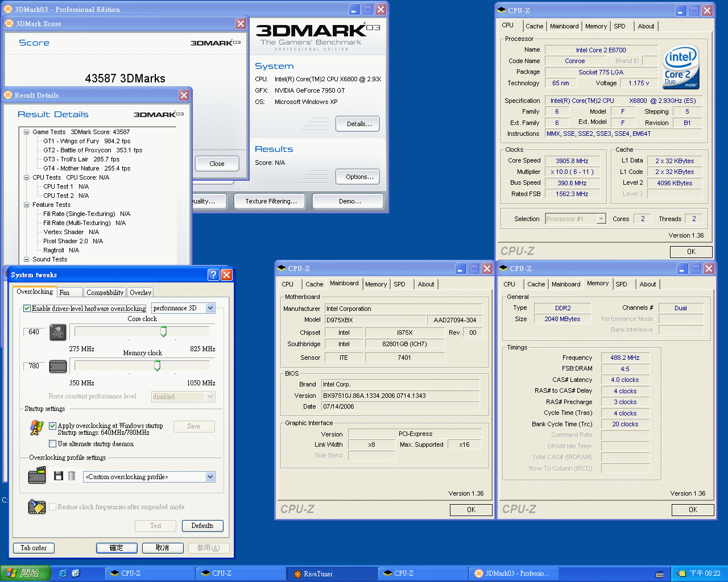Click the Core clock value field showing 640

coord(35,332)
